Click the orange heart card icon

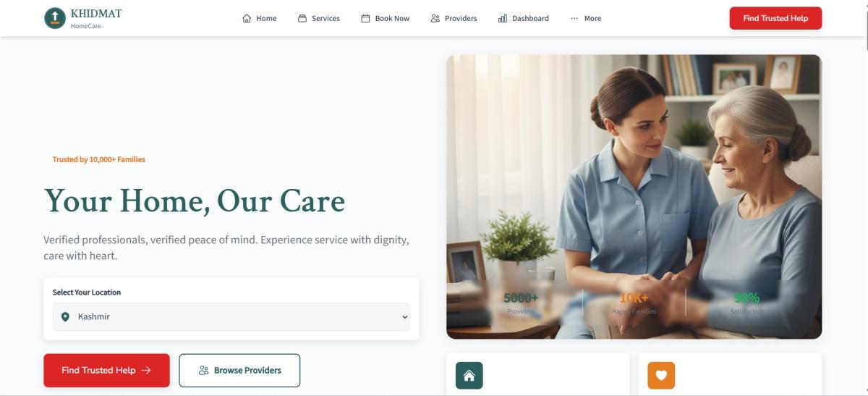[661, 376]
